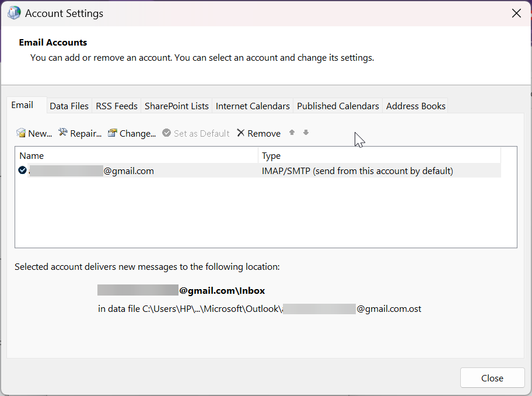Click the New account envelope icon

tap(20, 133)
